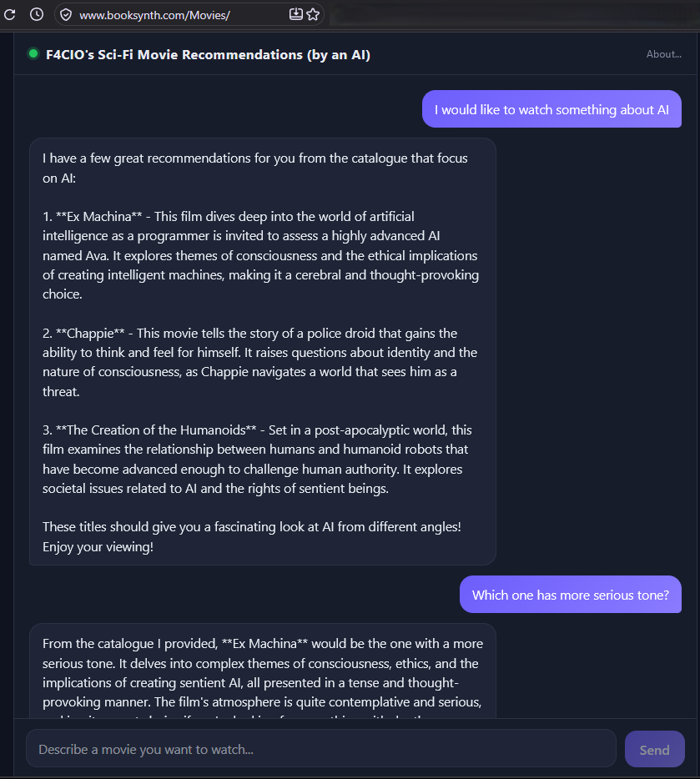Click the intro line about great recommendations
The height and width of the screenshot is (779, 700).
point(254,168)
